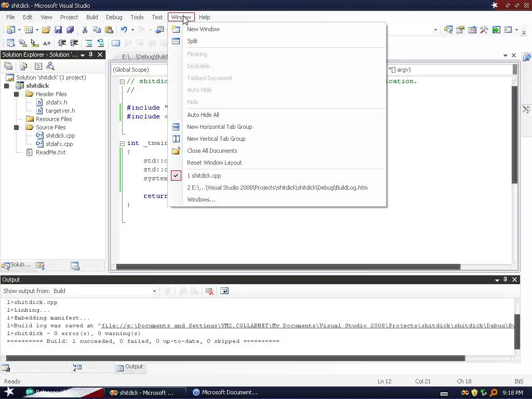Viewport: 532px width, 399px height.
Task: Click Show All Files icon in Solution Explorer
Action: [x=23, y=66]
